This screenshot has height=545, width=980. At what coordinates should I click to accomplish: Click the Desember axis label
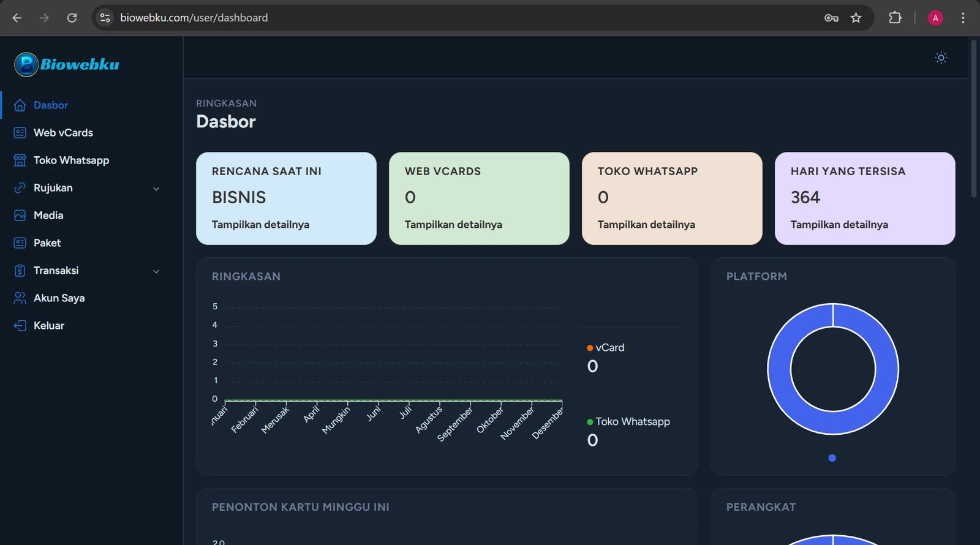pyautogui.click(x=548, y=423)
